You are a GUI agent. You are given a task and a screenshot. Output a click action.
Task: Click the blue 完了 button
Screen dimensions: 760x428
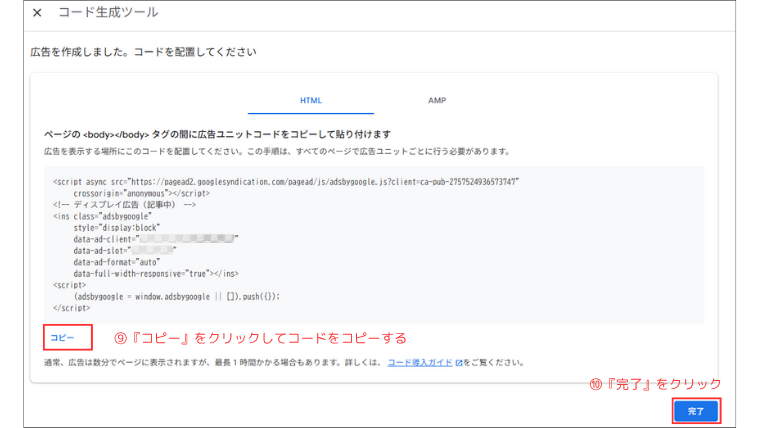tap(696, 411)
